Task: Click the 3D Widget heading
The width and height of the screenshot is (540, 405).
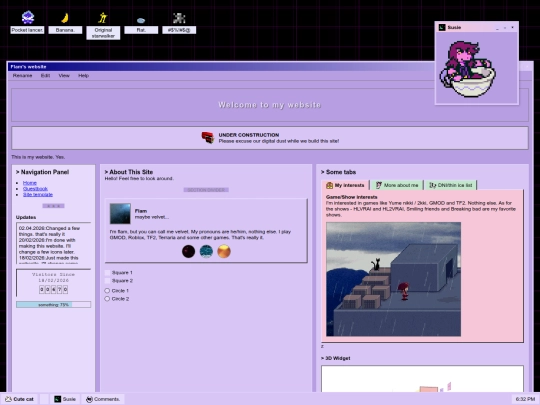Action: point(335,358)
